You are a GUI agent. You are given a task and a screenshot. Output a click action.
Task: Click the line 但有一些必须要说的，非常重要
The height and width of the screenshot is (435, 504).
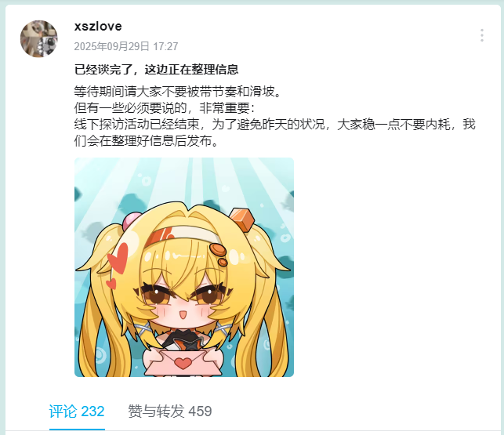(x=165, y=108)
